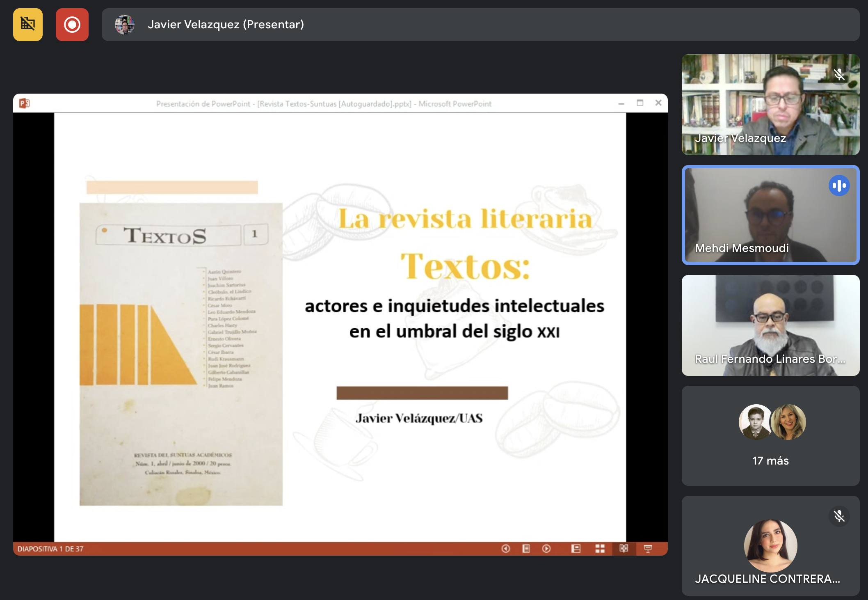The height and width of the screenshot is (600, 868).
Task: Select Reading View icon
Action: pos(624,549)
